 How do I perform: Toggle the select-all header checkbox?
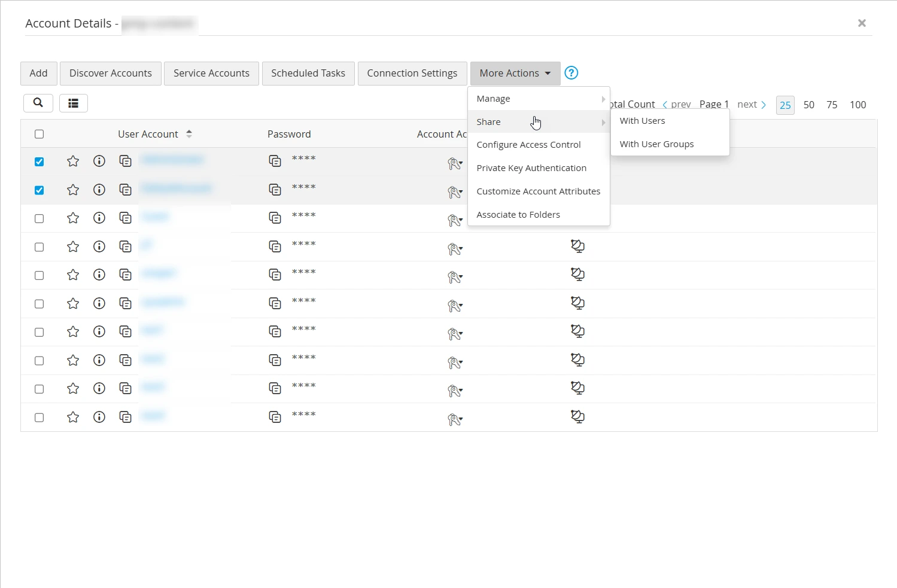39,134
